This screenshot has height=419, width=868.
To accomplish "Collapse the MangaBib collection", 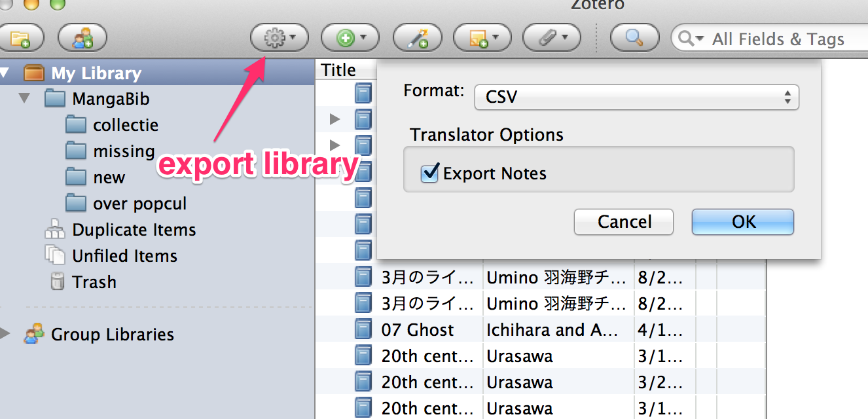I will pyautogui.click(x=25, y=99).
